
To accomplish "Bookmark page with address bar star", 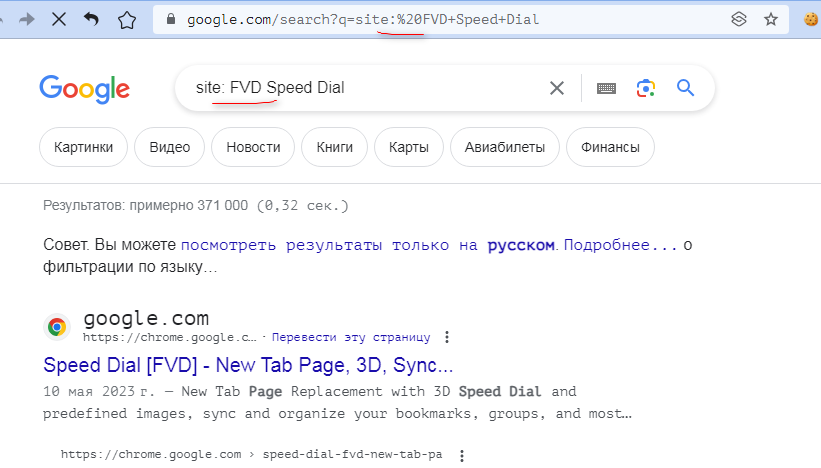I will [771, 19].
